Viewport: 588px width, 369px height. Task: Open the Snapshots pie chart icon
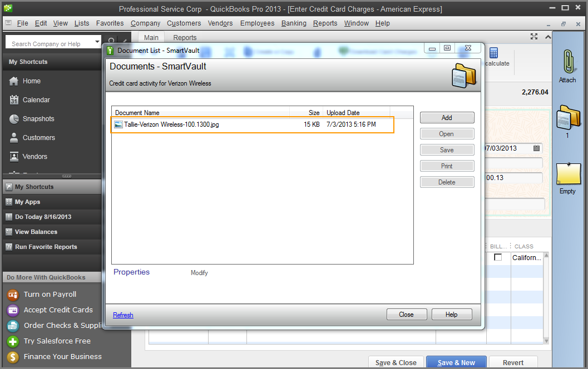click(14, 119)
